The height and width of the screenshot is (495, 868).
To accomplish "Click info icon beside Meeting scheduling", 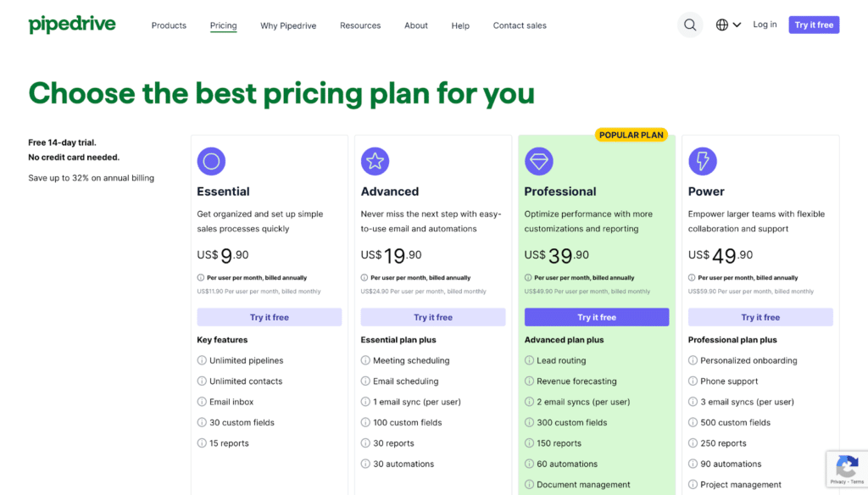I will 365,360.
